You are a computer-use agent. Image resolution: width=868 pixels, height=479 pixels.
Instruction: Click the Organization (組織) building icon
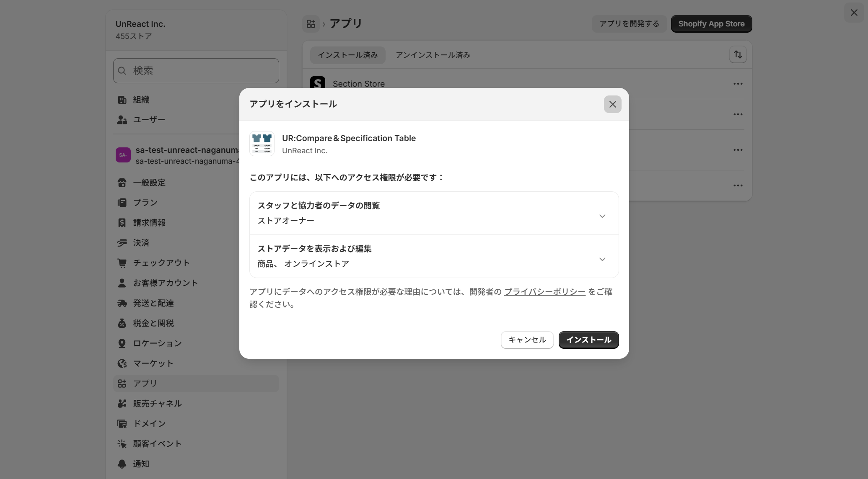coord(122,100)
